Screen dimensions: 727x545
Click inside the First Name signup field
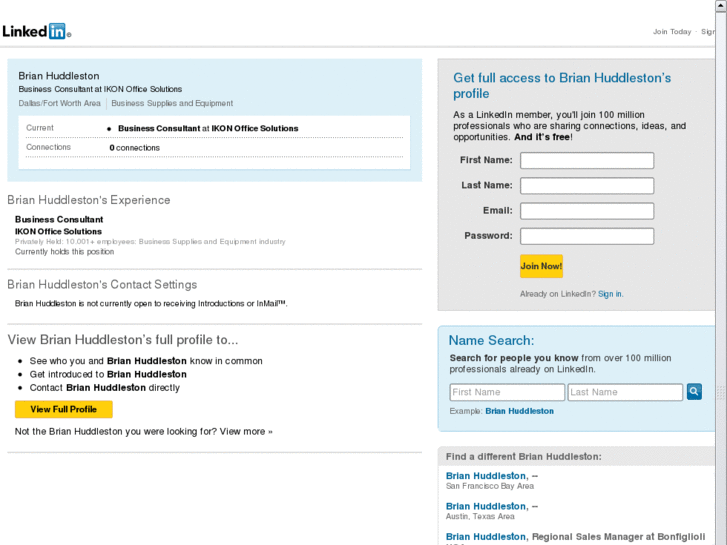[587, 160]
